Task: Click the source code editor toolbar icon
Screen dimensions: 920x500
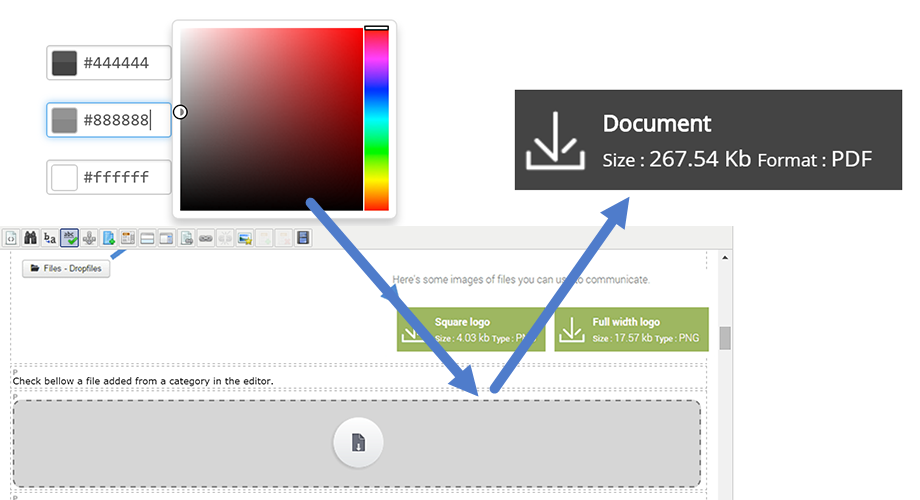Action: click(x=10, y=238)
